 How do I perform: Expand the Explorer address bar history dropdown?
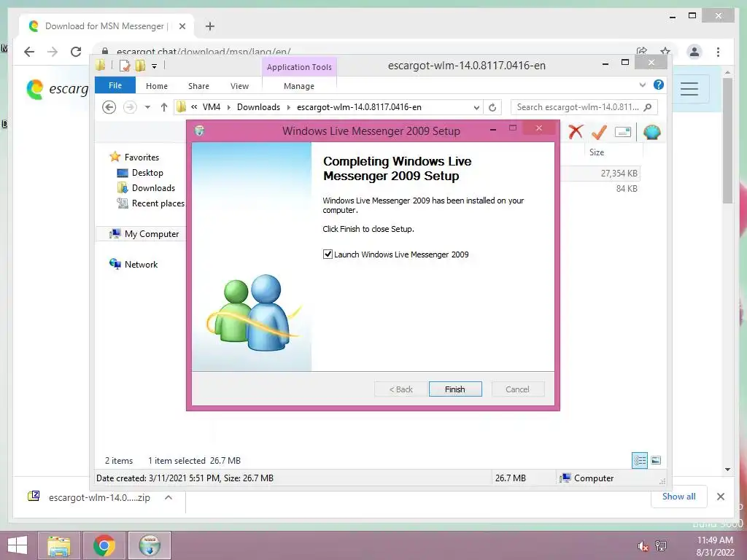(476, 108)
